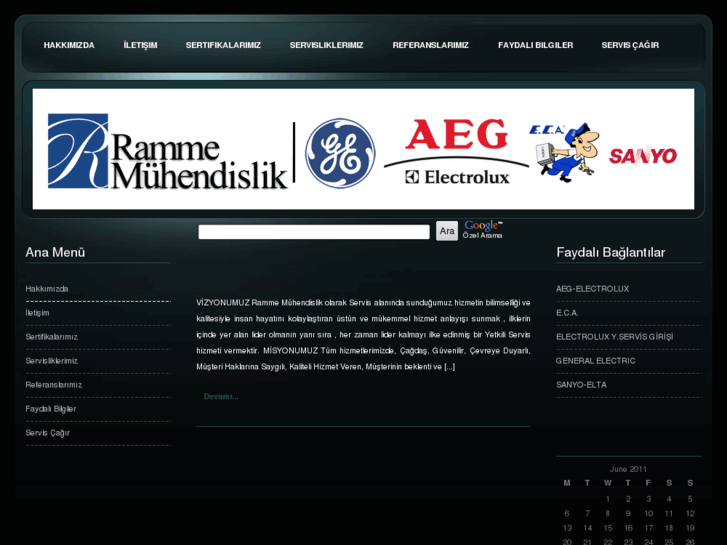
Task: Open SERVISLIKLERIMIZ in the top menu
Action: [326, 45]
